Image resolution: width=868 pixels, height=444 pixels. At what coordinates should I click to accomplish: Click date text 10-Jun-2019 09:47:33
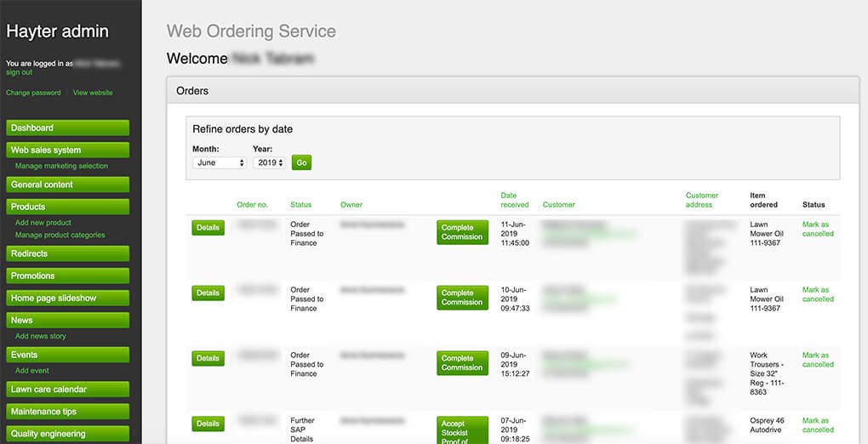pyautogui.click(x=515, y=299)
